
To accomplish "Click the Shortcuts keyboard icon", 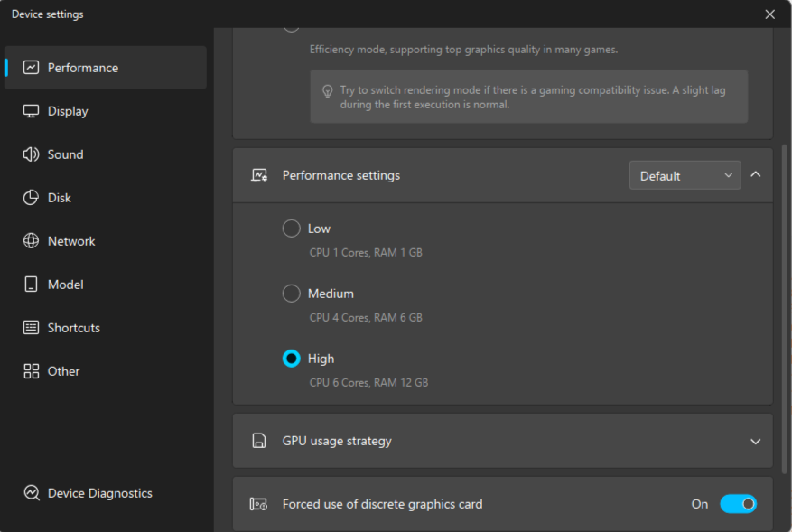I will [x=32, y=328].
